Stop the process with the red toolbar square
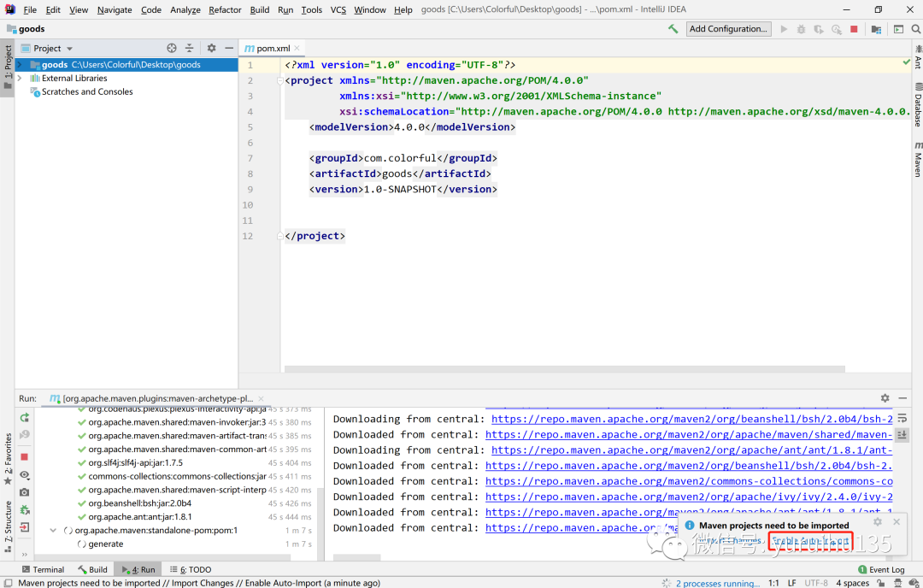 point(854,29)
